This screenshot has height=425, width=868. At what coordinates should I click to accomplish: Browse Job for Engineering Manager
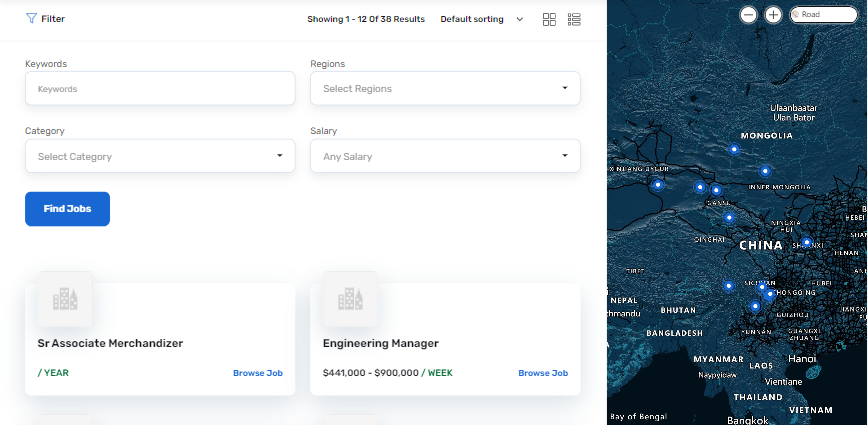(x=543, y=373)
